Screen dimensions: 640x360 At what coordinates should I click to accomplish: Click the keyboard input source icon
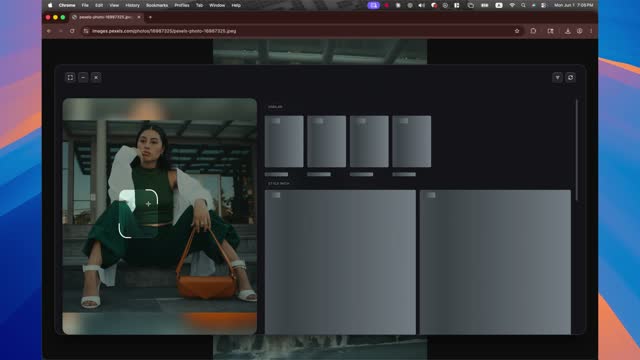pos(499,5)
